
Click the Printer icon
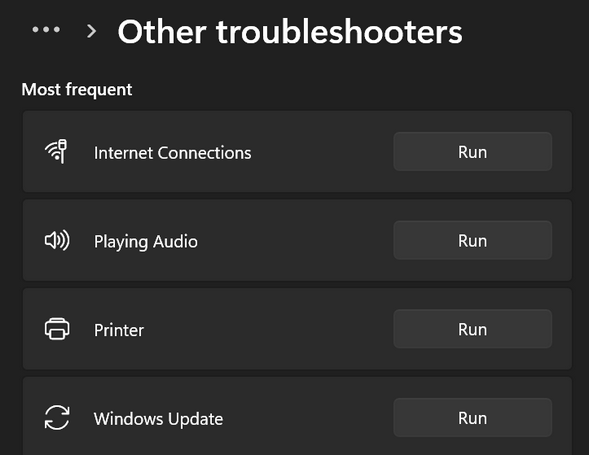[x=57, y=329]
